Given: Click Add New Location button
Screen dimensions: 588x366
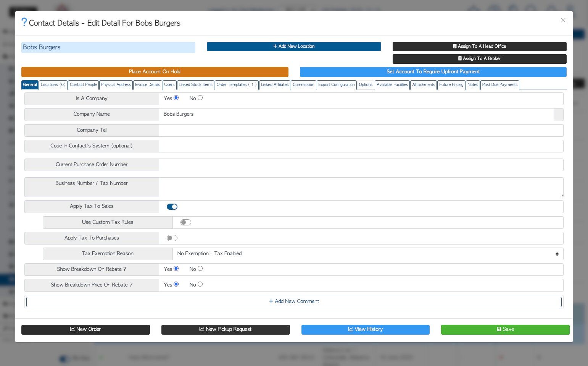Looking at the screenshot, I should (x=294, y=46).
